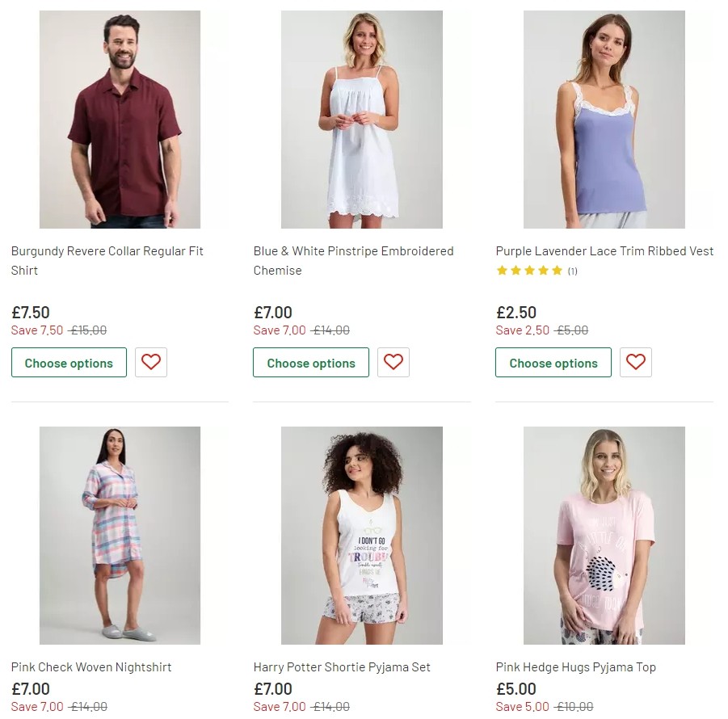The image size is (728, 719).
Task: Open the Pink Check Woven Nightshirt product page
Action: (x=90, y=666)
